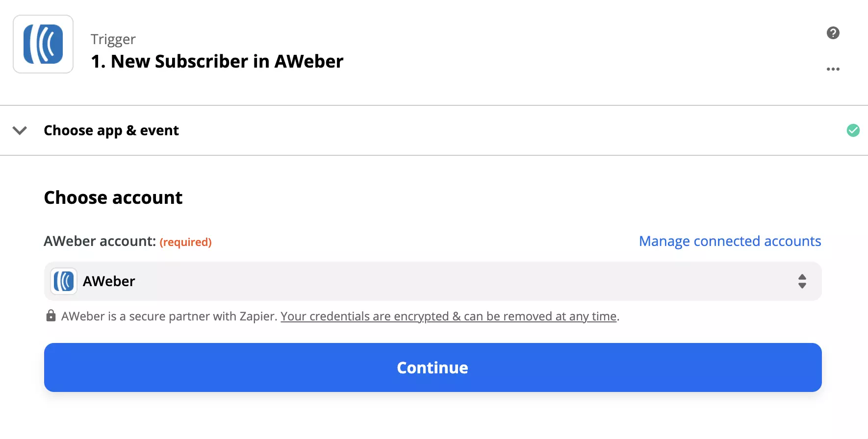
Task: Click the step title New Subscriber in AWeber
Action: pyautogui.click(x=217, y=61)
